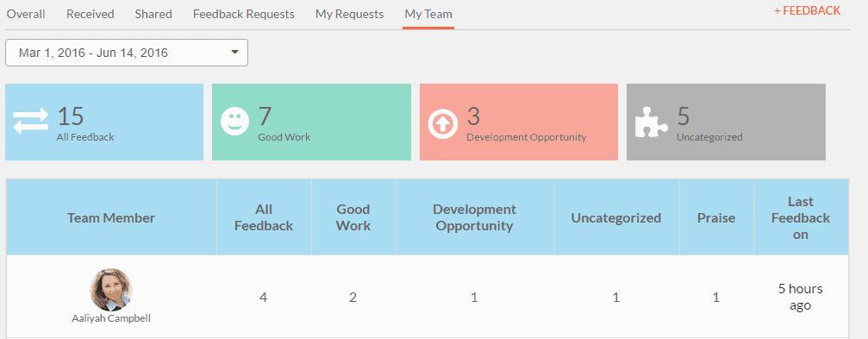Click Aaliyah Campbell's Good Work count 2

coord(353,298)
